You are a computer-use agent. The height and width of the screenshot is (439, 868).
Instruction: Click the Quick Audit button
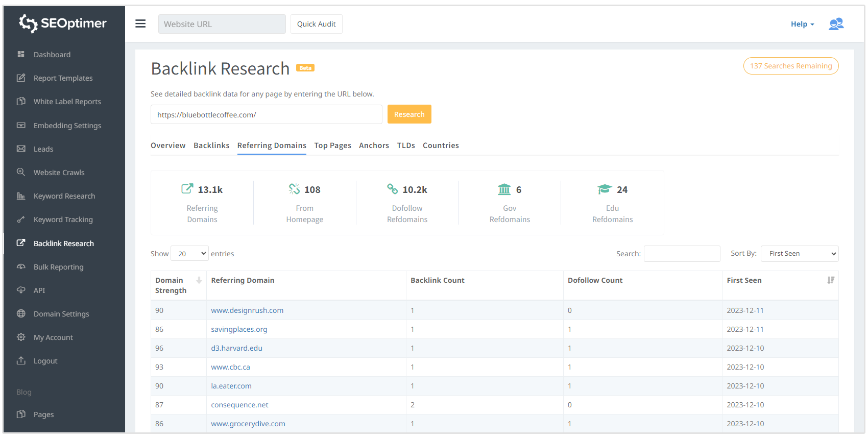(x=316, y=24)
